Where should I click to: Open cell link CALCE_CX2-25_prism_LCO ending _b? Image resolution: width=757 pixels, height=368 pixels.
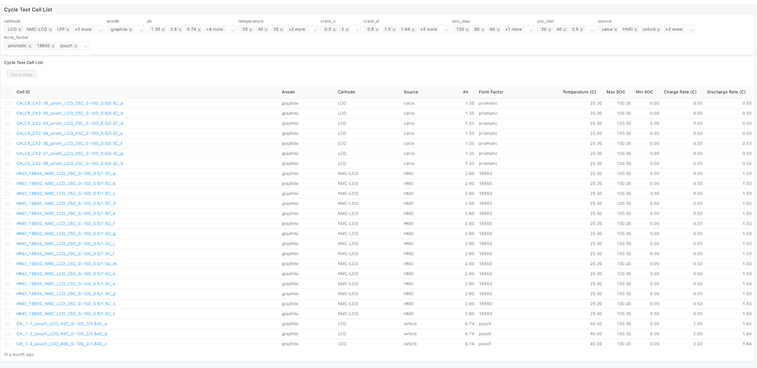pyautogui.click(x=70, y=113)
